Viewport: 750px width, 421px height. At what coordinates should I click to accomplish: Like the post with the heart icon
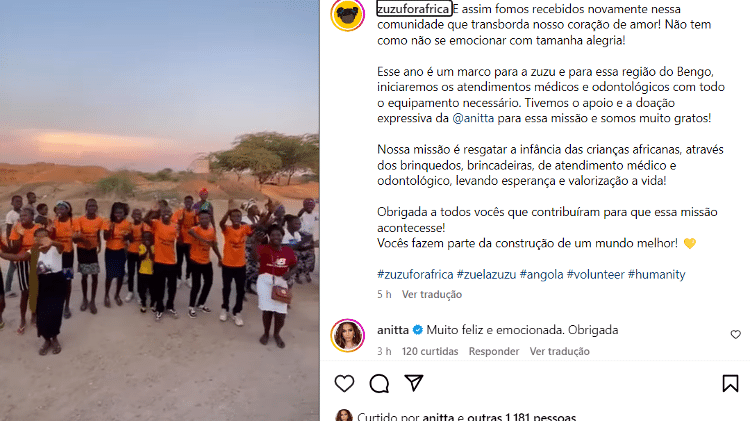[344, 383]
